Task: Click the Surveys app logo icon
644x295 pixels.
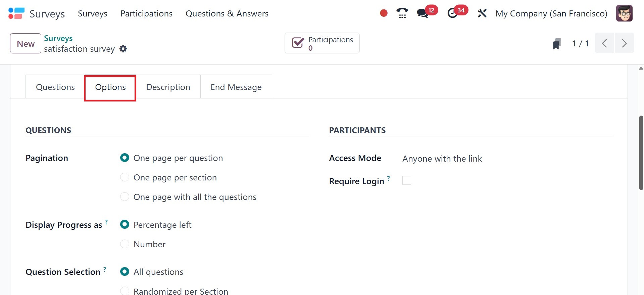Action: point(16,13)
